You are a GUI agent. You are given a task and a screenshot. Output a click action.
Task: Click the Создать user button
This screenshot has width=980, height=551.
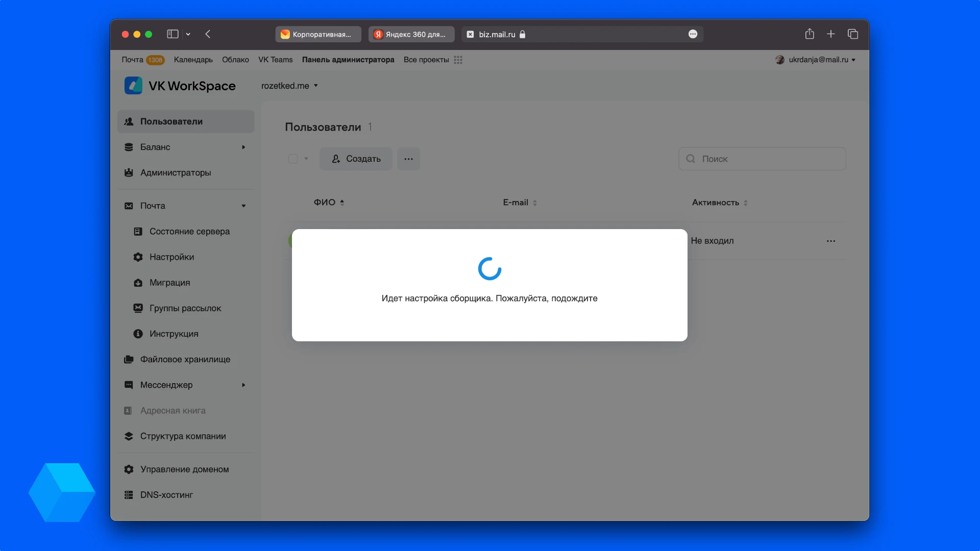click(356, 159)
